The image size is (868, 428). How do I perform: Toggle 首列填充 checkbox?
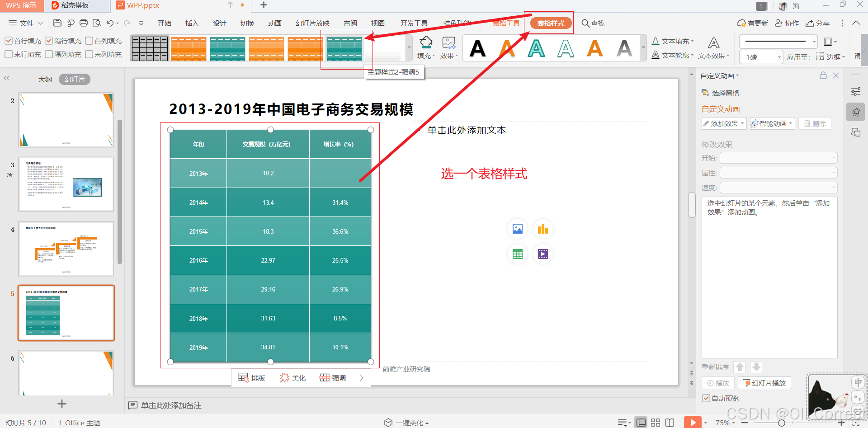tap(89, 41)
